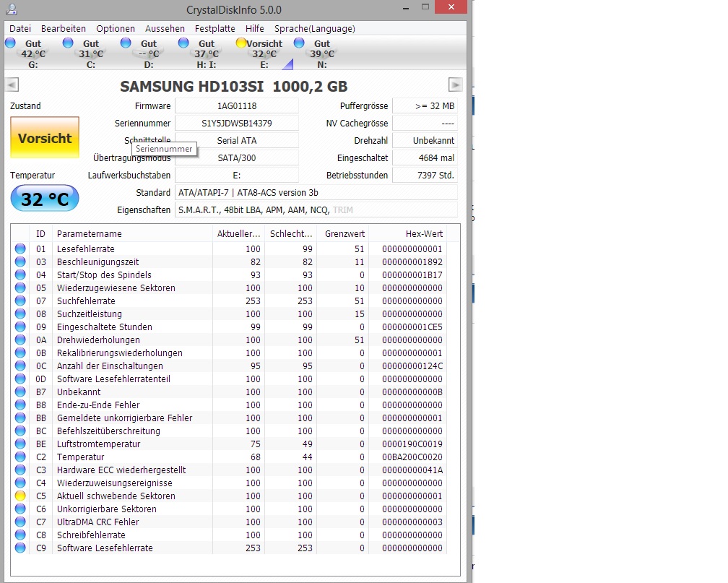The width and height of the screenshot is (728, 583).
Task: Click the yellow Vorsicht health status button
Action: 45,137
